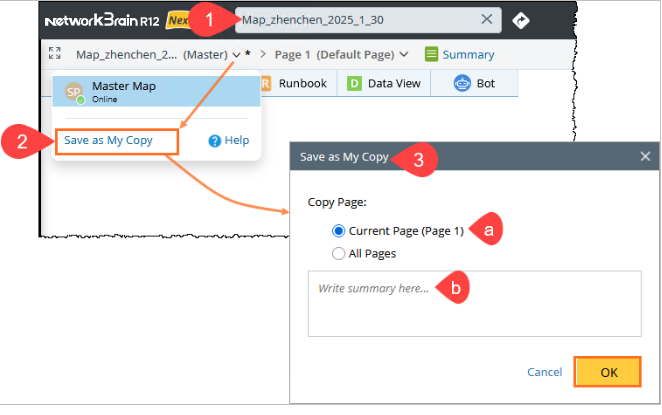Click Cancel in Save as My Copy dialog
Screen dimensions: 662x415
pyautogui.click(x=545, y=372)
